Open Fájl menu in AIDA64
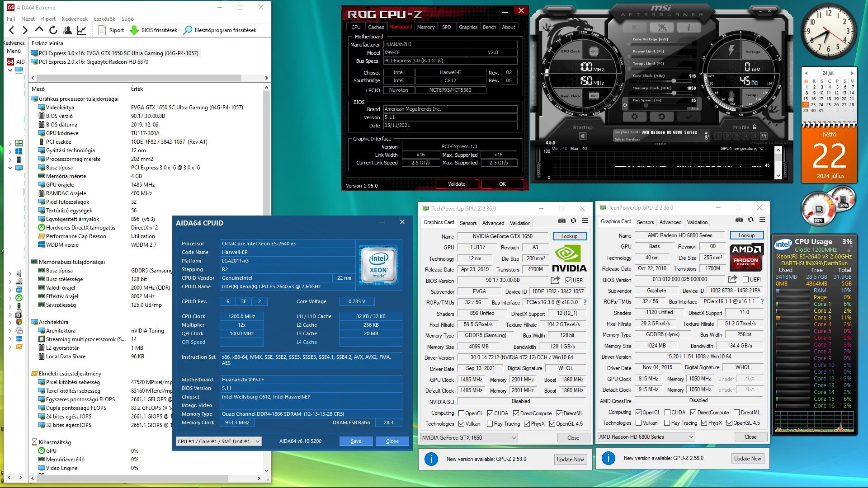This screenshot has height=488, width=868. pos(11,19)
